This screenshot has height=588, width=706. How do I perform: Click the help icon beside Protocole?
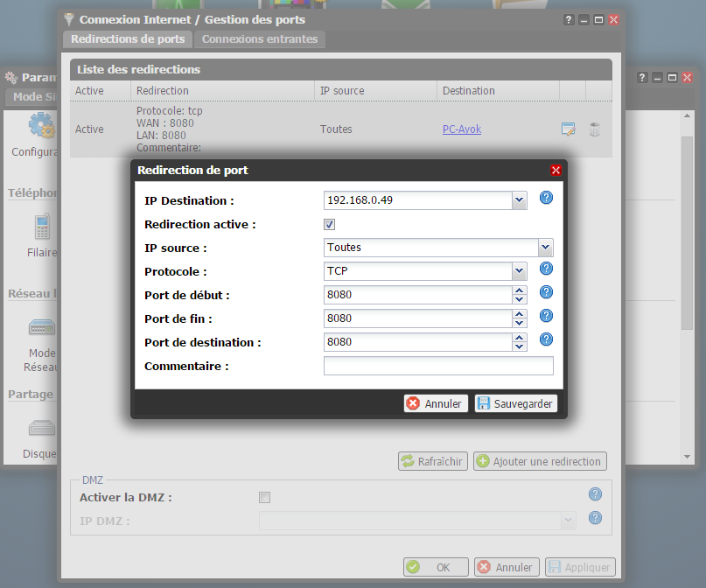[x=547, y=269]
